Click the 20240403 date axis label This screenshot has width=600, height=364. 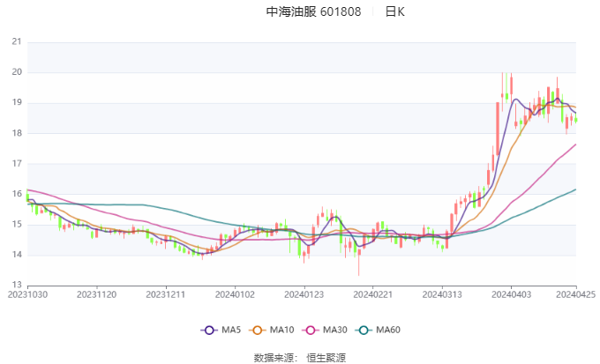pos(511,294)
